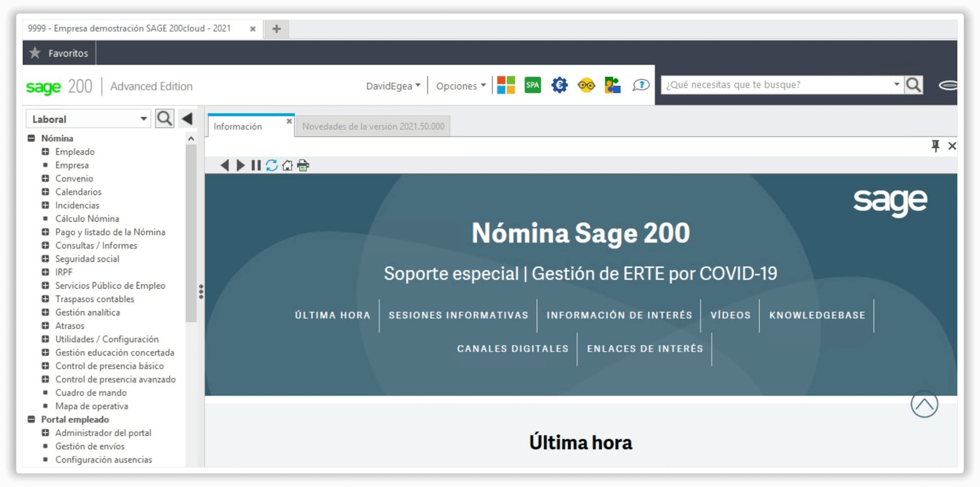Screen dimensions: 980x487
Task: Click the SESIONES INFORMATIVAS link
Action: [458, 315]
